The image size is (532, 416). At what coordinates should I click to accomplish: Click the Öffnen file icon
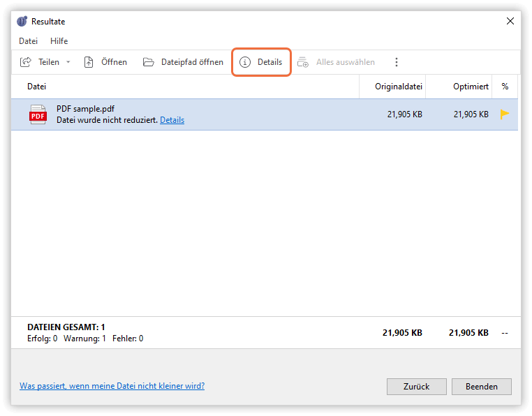pyautogui.click(x=89, y=62)
